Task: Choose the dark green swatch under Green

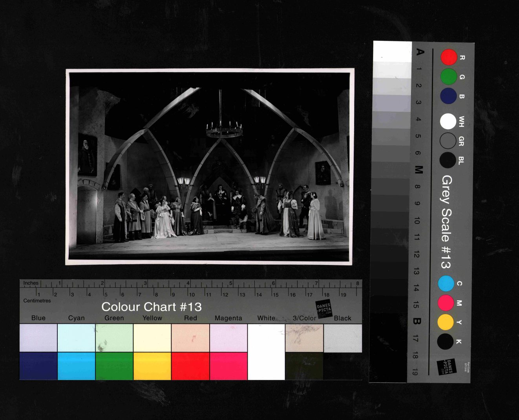Action: tap(114, 366)
